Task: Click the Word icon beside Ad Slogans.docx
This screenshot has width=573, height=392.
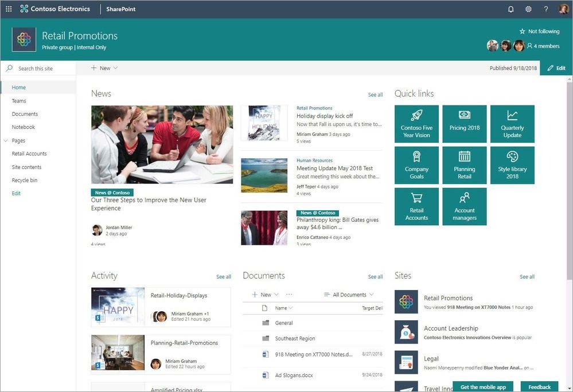Action: (265, 375)
